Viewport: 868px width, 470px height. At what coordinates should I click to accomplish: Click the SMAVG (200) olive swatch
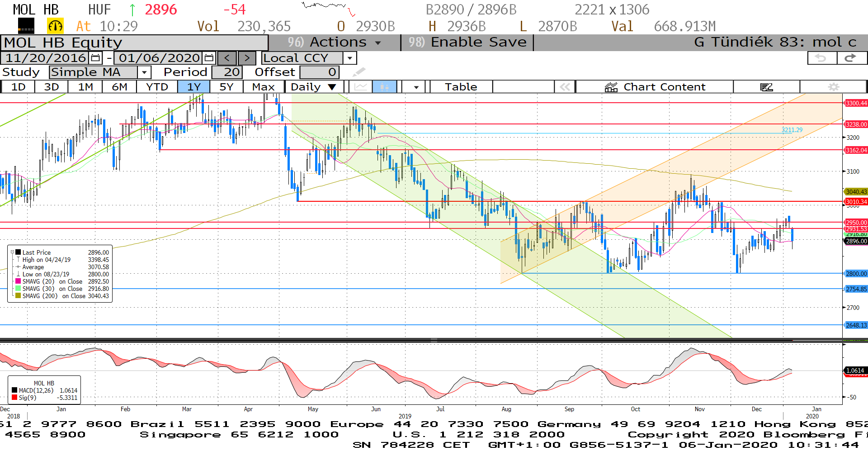(18, 296)
